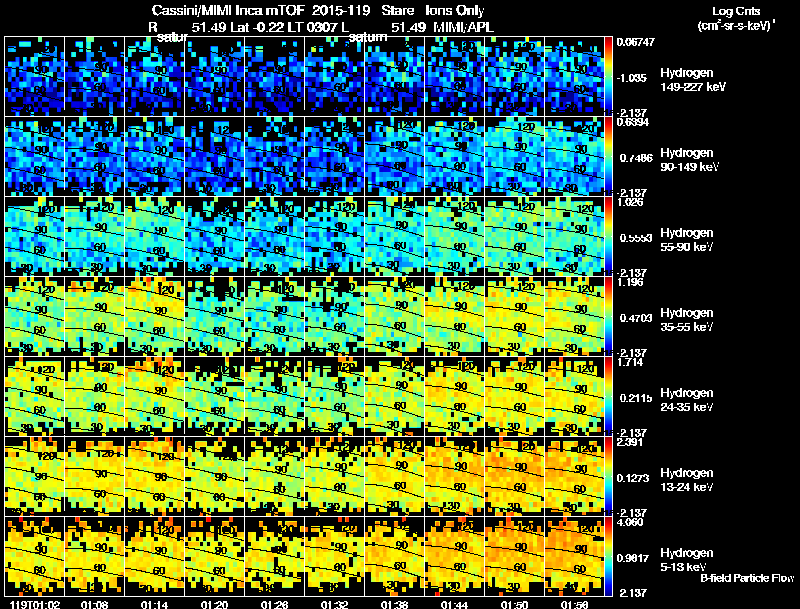Open the 35-55 keV panel at 01:26
This screenshot has height=609, width=800.
pyautogui.click(x=274, y=316)
